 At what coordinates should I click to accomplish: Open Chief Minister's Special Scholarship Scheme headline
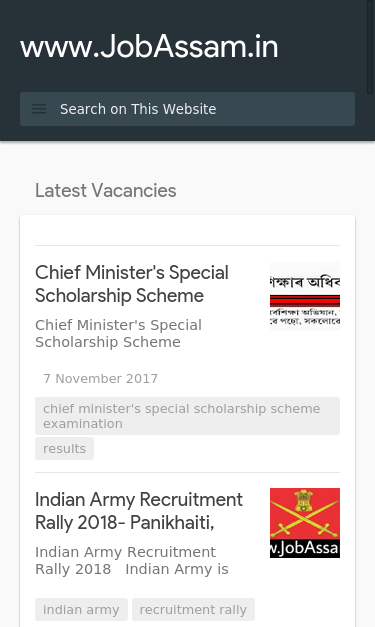tap(132, 284)
